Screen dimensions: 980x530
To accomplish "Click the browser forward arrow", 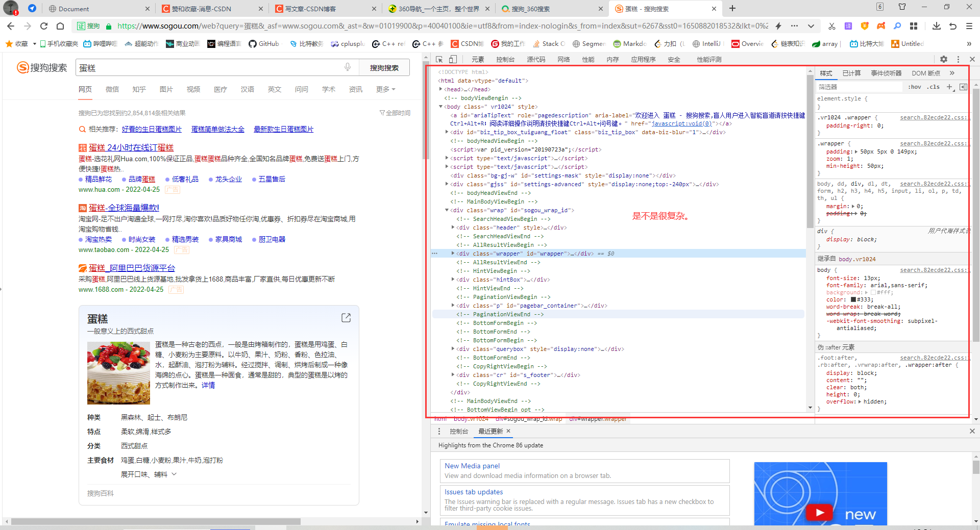I will (x=28, y=26).
